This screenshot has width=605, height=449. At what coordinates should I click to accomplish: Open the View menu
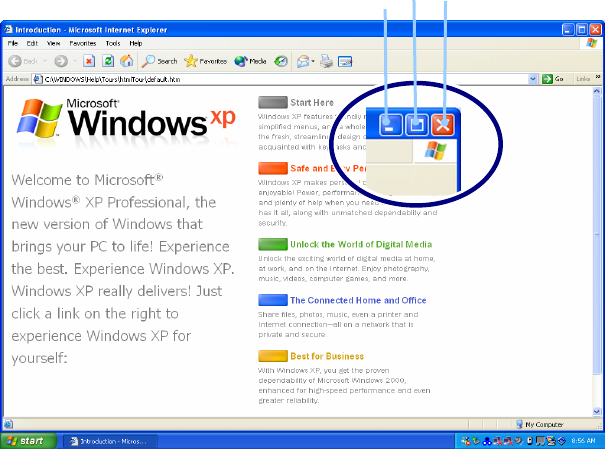53,43
